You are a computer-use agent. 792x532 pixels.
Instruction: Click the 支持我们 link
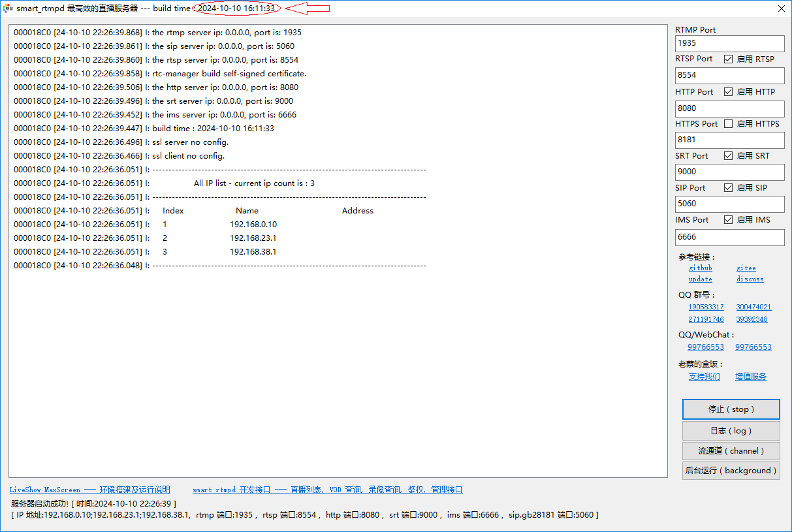click(x=705, y=377)
